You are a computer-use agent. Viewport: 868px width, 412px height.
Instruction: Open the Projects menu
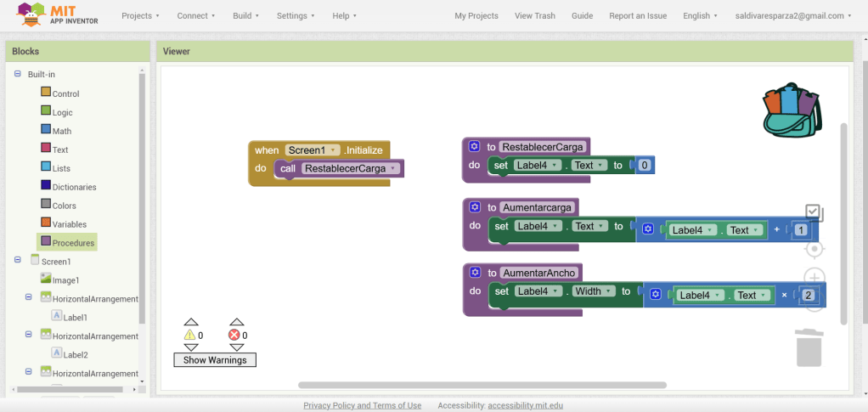point(141,15)
